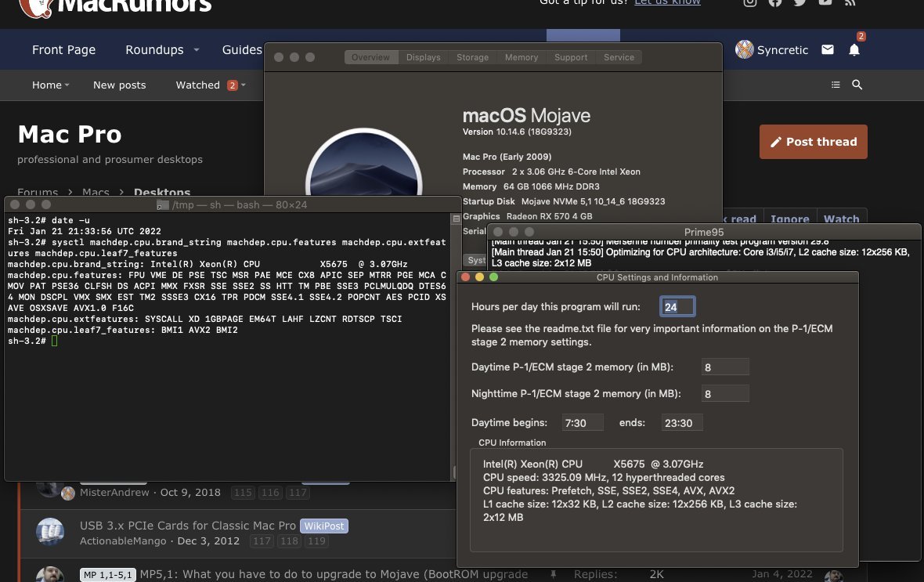Open the Facebook social icon

coord(775,2)
